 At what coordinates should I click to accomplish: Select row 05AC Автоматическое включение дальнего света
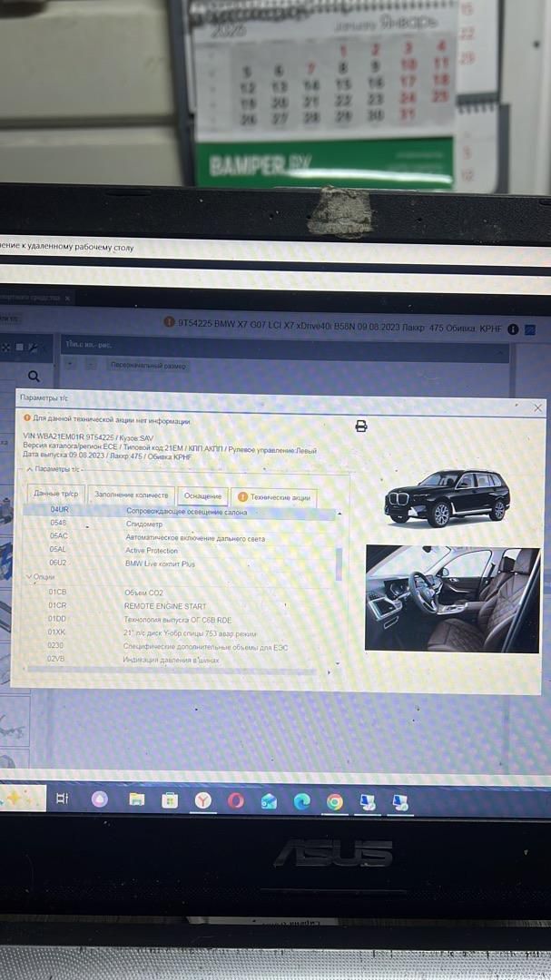click(179, 537)
